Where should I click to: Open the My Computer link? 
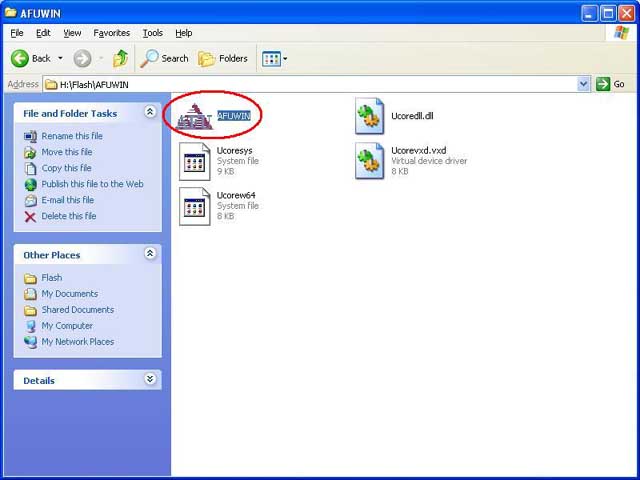pyautogui.click(x=67, y=326)
